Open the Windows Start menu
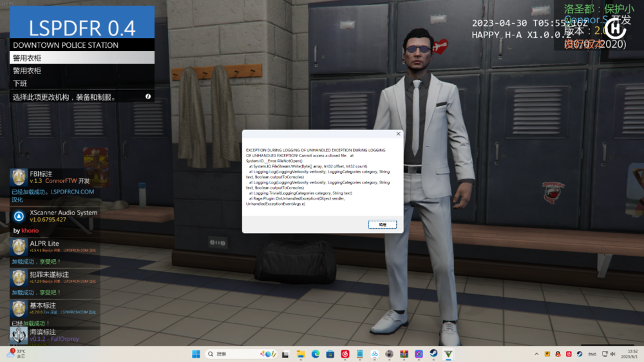 tap(196, 354)
